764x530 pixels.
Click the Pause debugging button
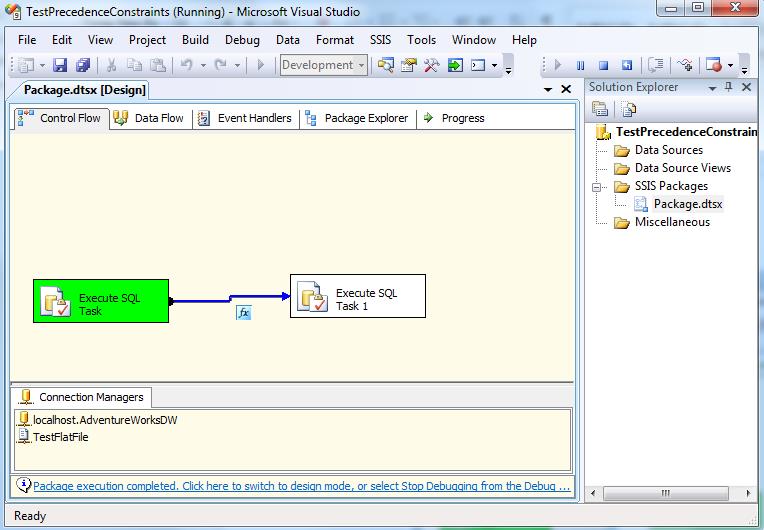pyautogui.click(x=580, y=66)
